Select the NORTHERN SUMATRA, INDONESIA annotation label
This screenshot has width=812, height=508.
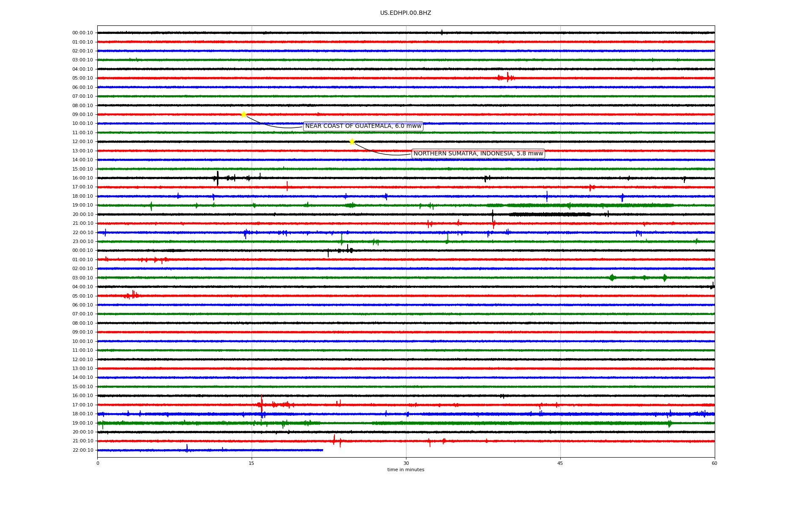click(478, 154)
